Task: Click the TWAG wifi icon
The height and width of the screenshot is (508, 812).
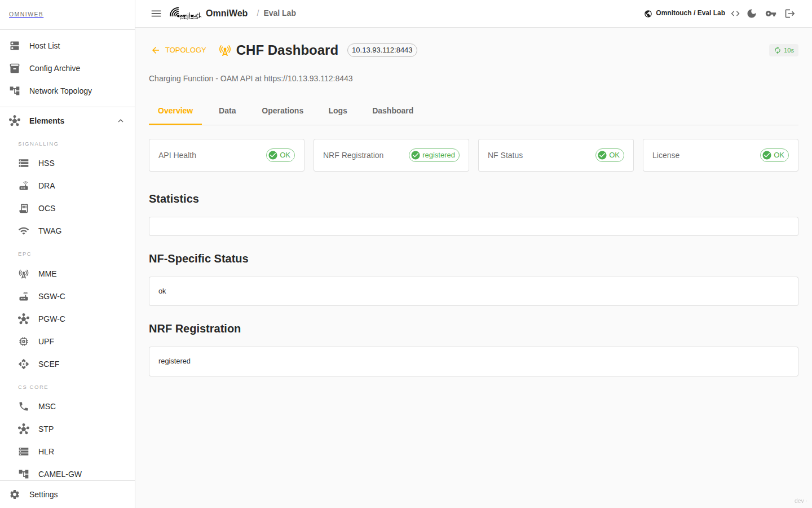Action: (24, 231)
